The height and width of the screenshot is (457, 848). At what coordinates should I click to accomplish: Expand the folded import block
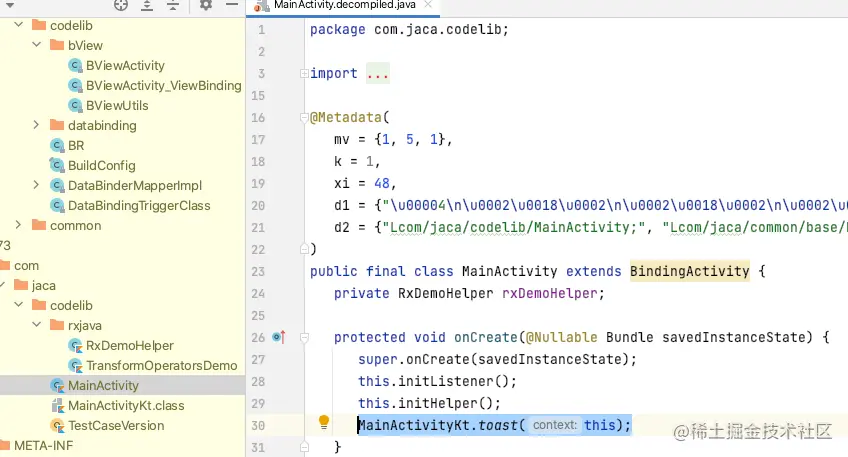[304, 74]
